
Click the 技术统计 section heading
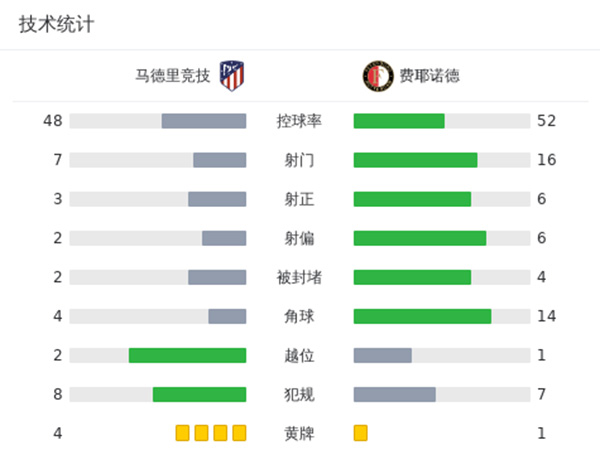pos(56,25)
